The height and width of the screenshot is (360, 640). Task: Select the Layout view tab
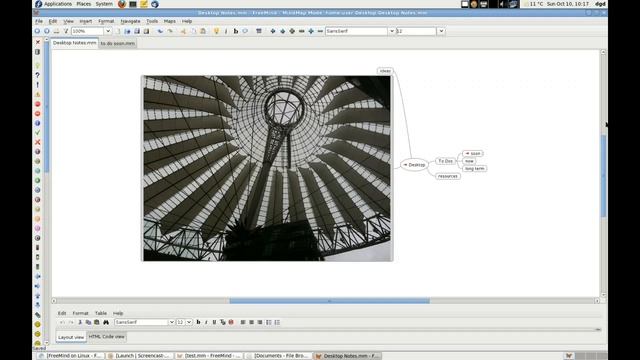pos(71,337)
